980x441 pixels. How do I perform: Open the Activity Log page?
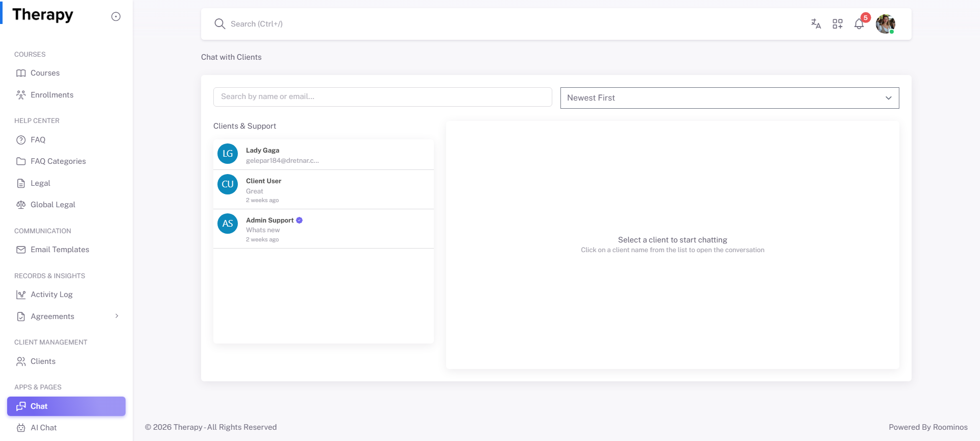coord(66,295)
